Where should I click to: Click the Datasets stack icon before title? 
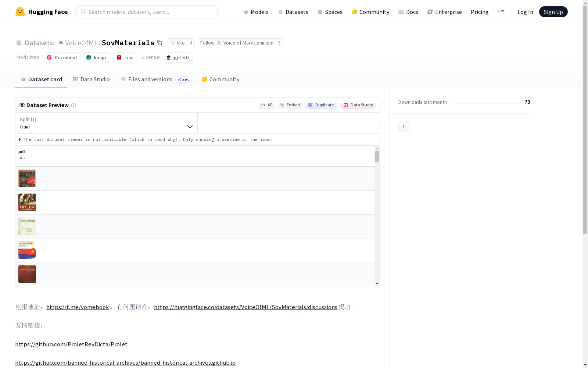tap(19, 43)
